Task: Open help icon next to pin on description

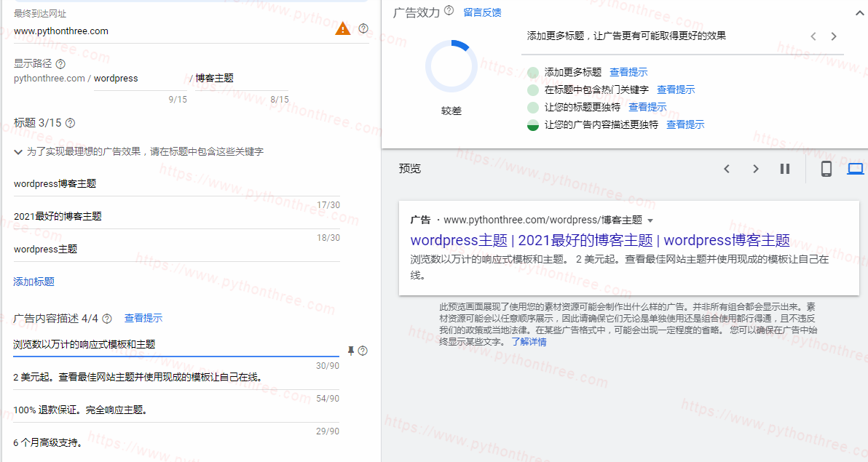Action: click(x=363, y=351)
